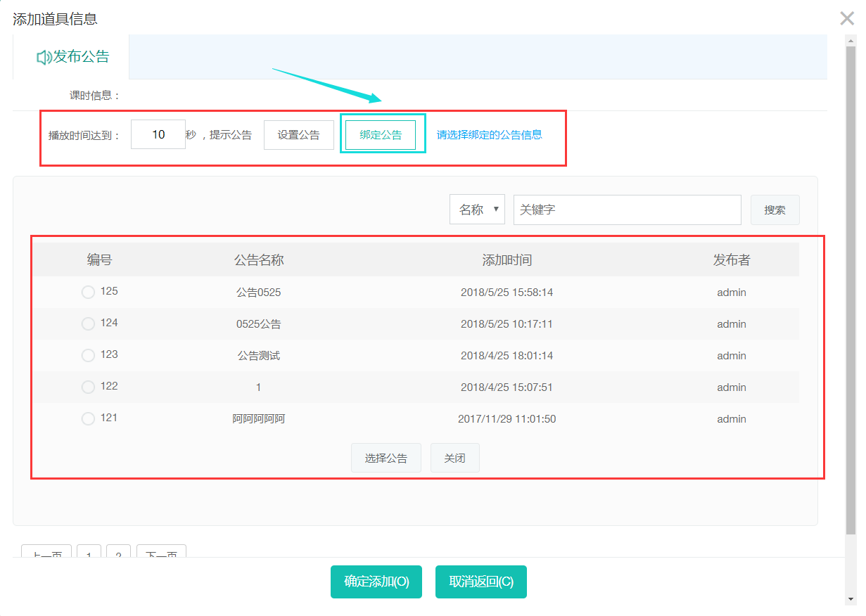
Task: Click the 确定添加(O) button
Action: [376, 582]
